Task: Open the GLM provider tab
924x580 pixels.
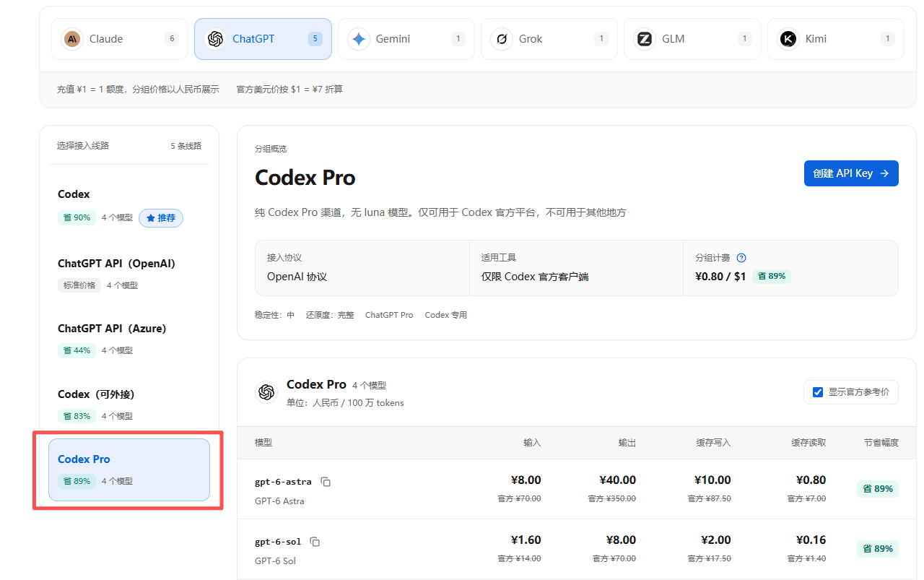Action: point(692,39)
